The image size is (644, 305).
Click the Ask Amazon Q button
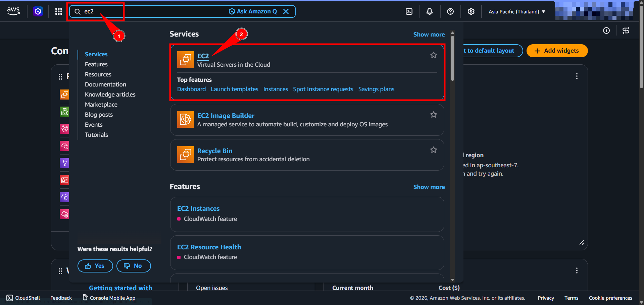click(253, 11)
